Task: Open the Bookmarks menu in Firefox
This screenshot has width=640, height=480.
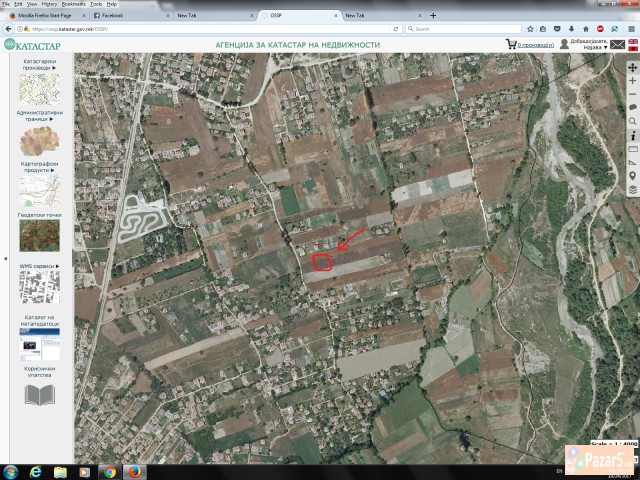Action: pos(73,4)
